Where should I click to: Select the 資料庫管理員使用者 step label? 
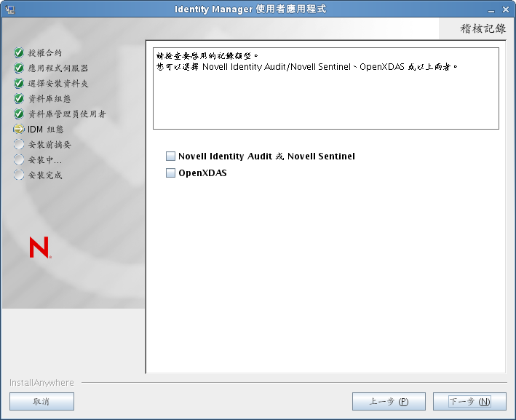coord(66,114)
